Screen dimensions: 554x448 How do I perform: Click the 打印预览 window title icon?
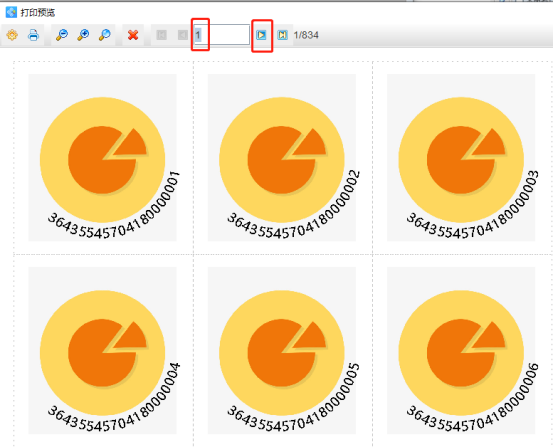[11, 12]
